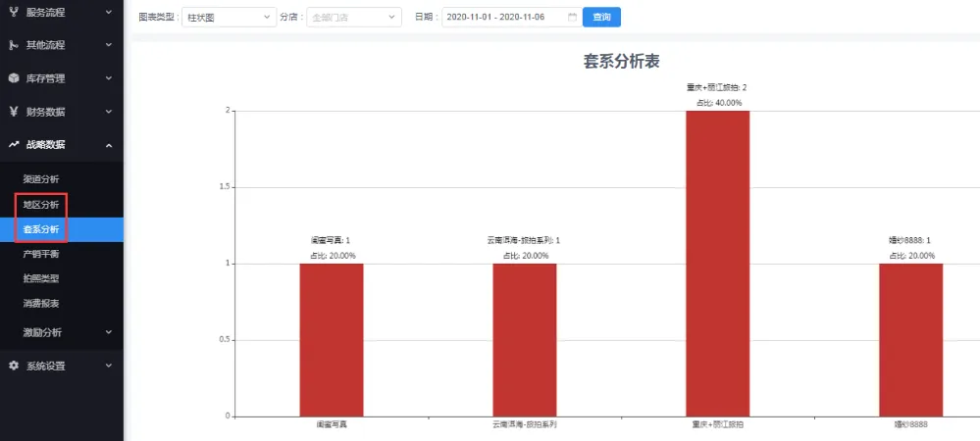Screen dimensions: 980x441
Task: Open the 分店 store dropdown
Action: coord(353,18)
